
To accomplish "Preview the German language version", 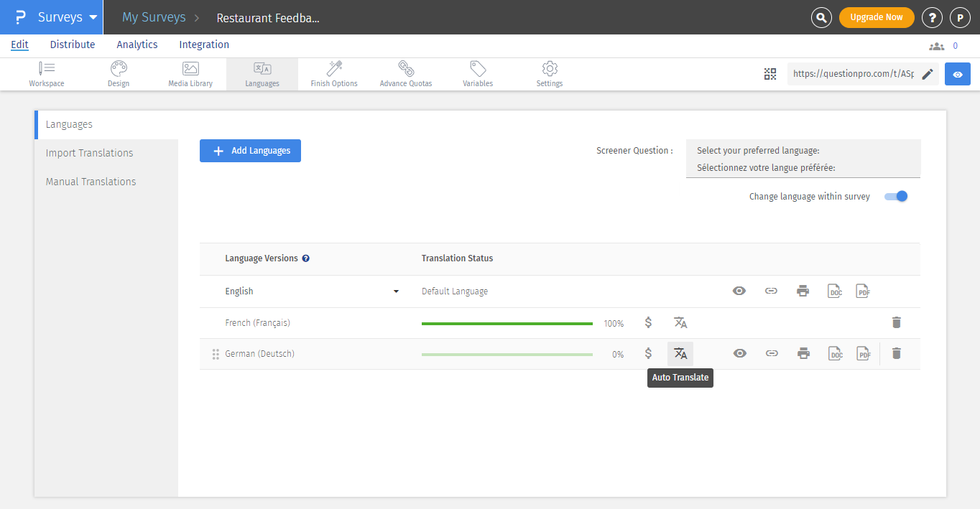I will (x=740, y=353).
